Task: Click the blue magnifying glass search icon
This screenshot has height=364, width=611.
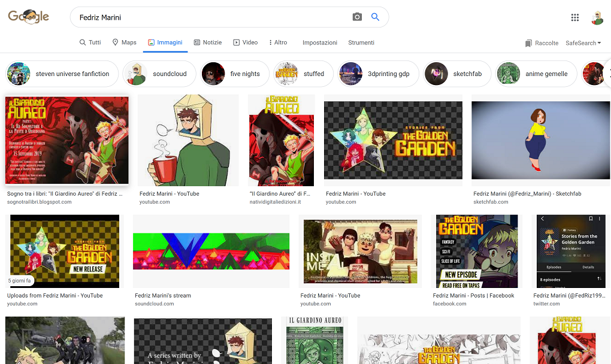Action: point(375,17)
